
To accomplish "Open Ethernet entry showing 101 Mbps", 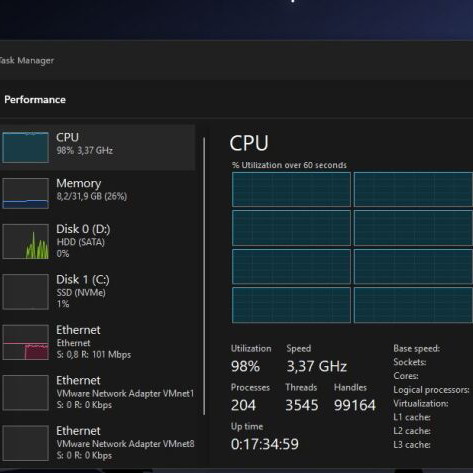I will pyautogui.click(x=97, y=342).
